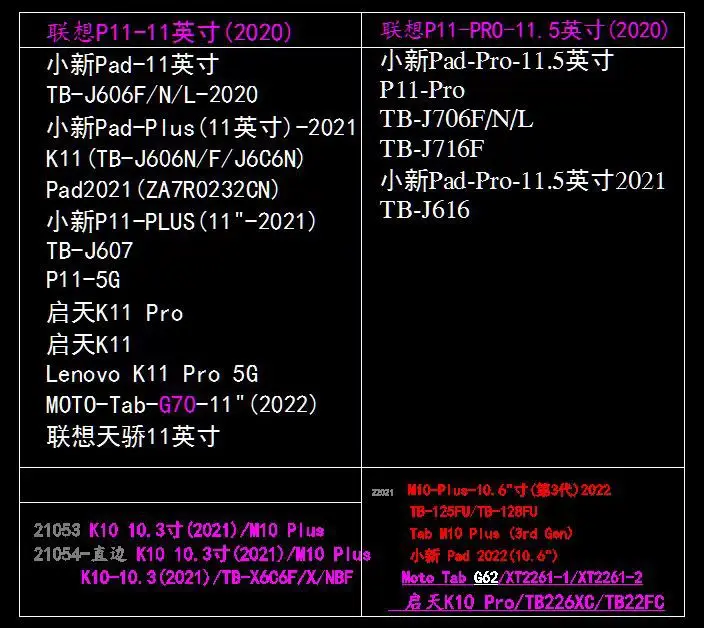Viewport: 704px width, 628px height.
Task: Select the text '小新Pad-11英寸'
Action: coord(133,64)
